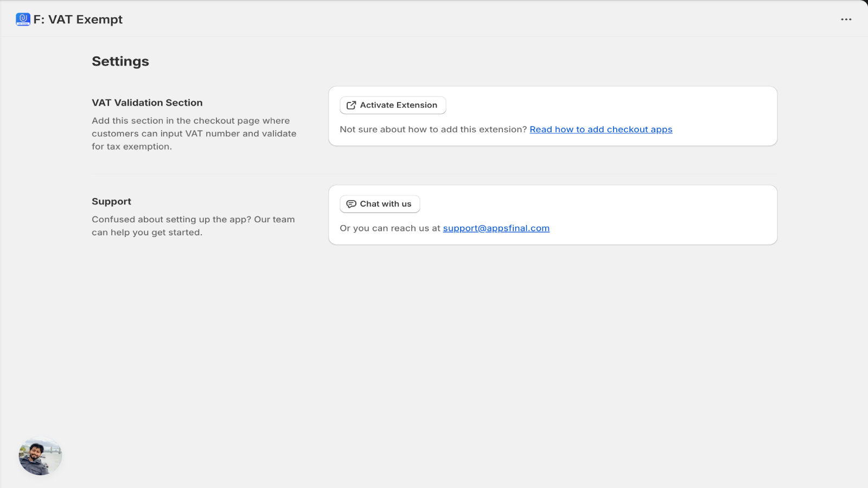The image size is (868, 488).
Task: Open Read how to add checkout apps link
Action: [601, 130]
